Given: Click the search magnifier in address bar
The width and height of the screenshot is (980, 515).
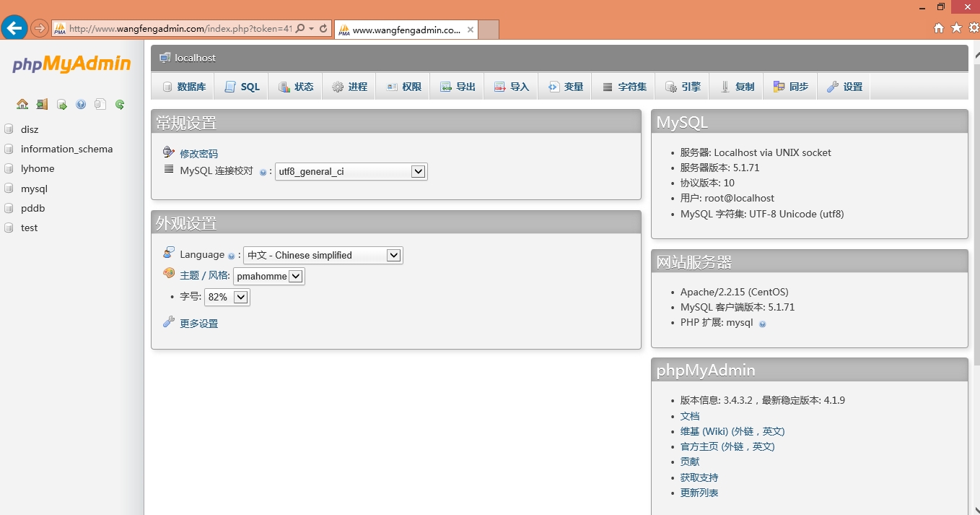Looking at the screenshot, I should pyautogui.click(x=300, y=29).
